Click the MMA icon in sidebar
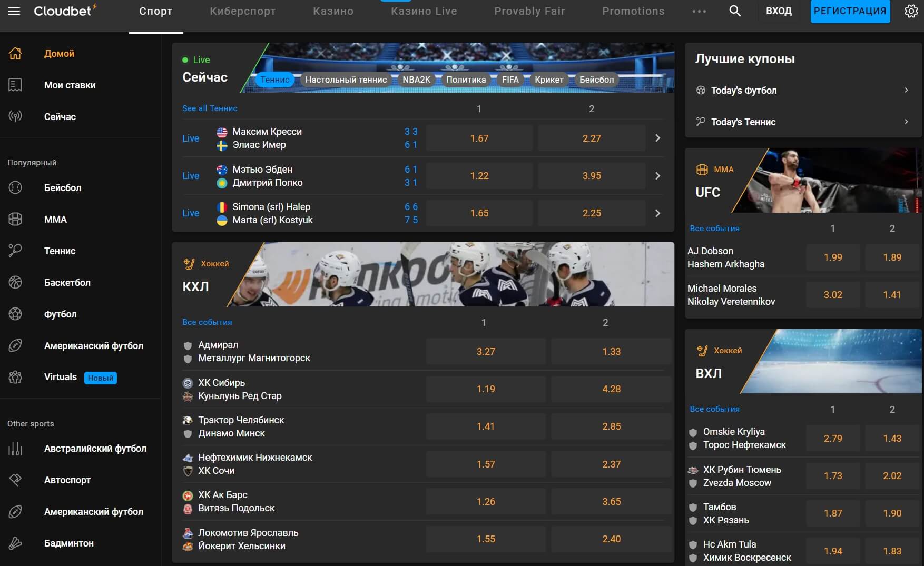This screenshot has height=566, width=924. pyautogui.click(x=15, y=219)
